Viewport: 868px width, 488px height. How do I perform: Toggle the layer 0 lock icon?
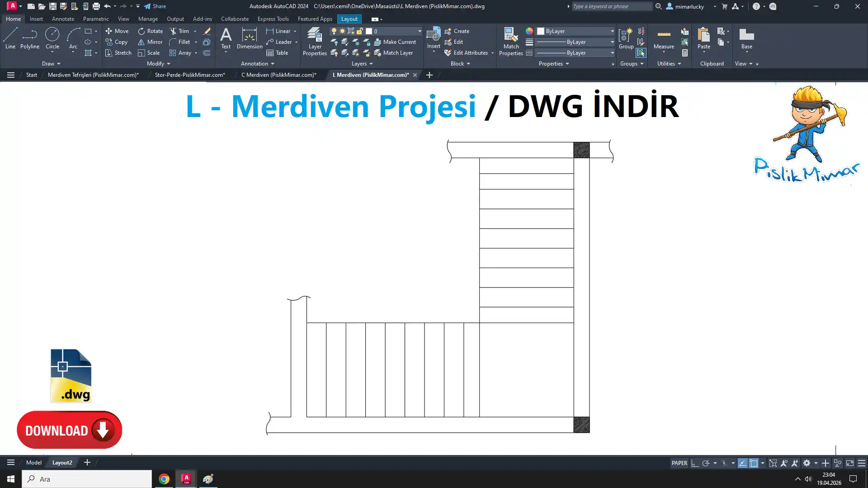tap(359, 31)
